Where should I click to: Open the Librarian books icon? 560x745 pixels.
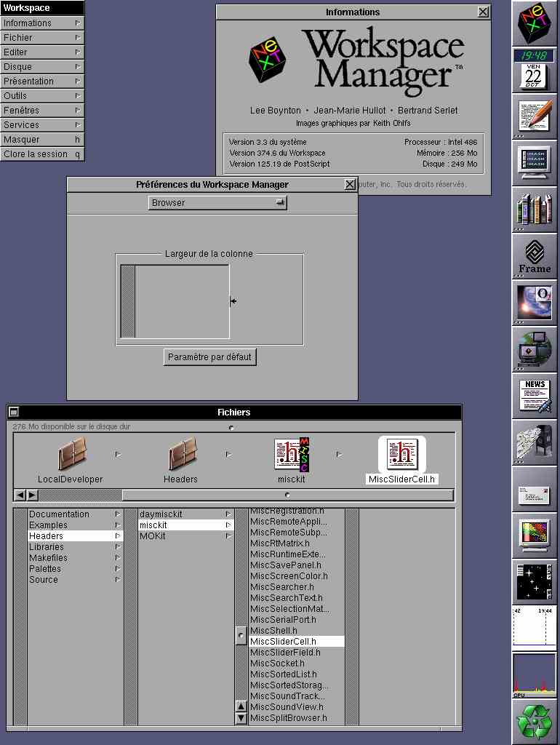[x=535, y=210]
